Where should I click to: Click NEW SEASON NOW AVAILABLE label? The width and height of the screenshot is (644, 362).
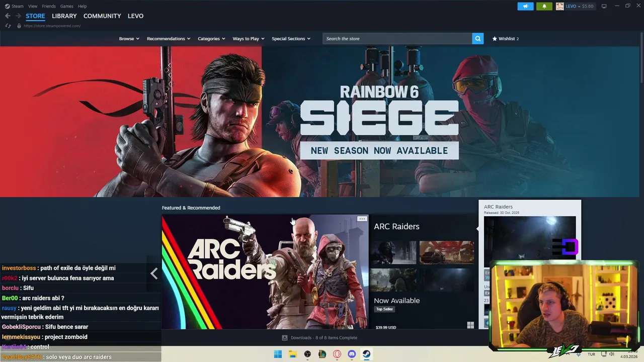[379, 150]
